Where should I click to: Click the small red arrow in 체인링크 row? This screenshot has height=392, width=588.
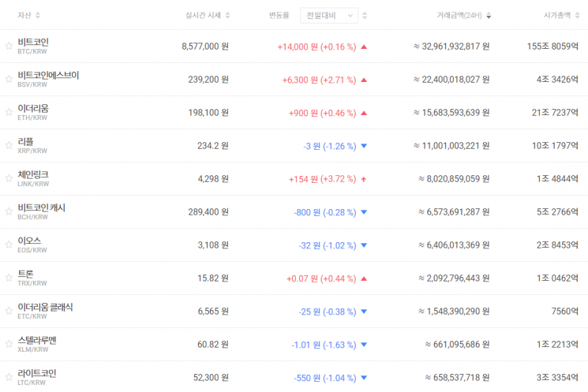pos(363,179)
